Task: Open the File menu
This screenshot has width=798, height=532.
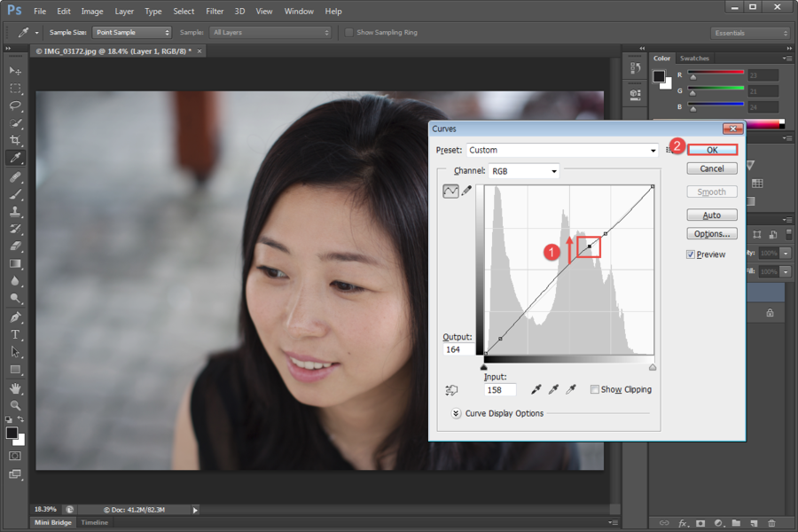Action: tap(40, 12)
